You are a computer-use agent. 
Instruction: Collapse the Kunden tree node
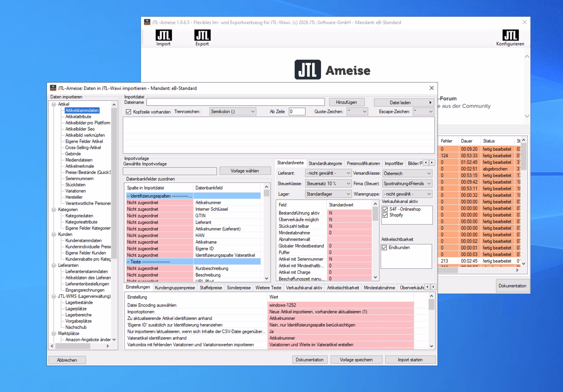(53, 234)
